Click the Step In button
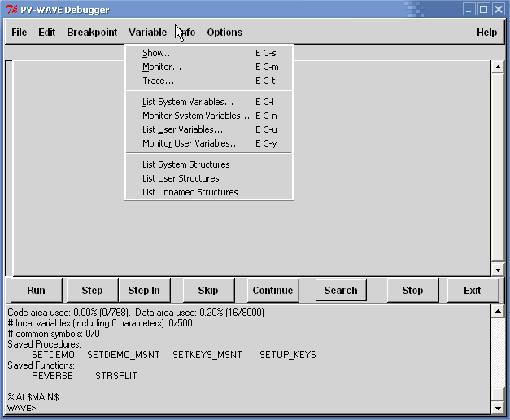 (x=144, y=290)
